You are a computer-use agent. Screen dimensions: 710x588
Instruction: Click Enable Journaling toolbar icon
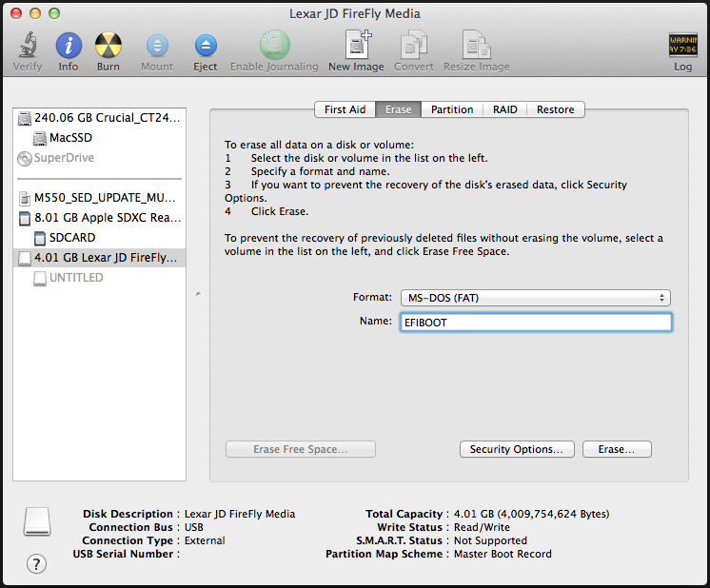274,45
